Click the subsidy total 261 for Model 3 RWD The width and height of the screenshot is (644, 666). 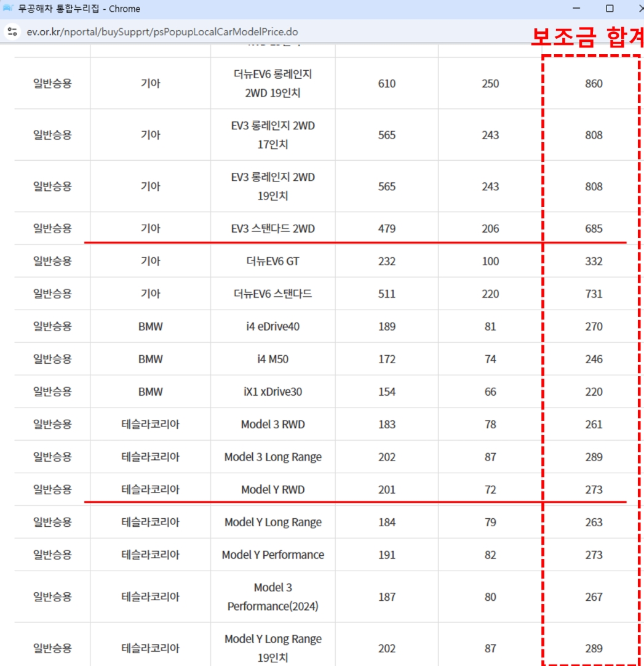pyautogui.click(x=594, y=424)
